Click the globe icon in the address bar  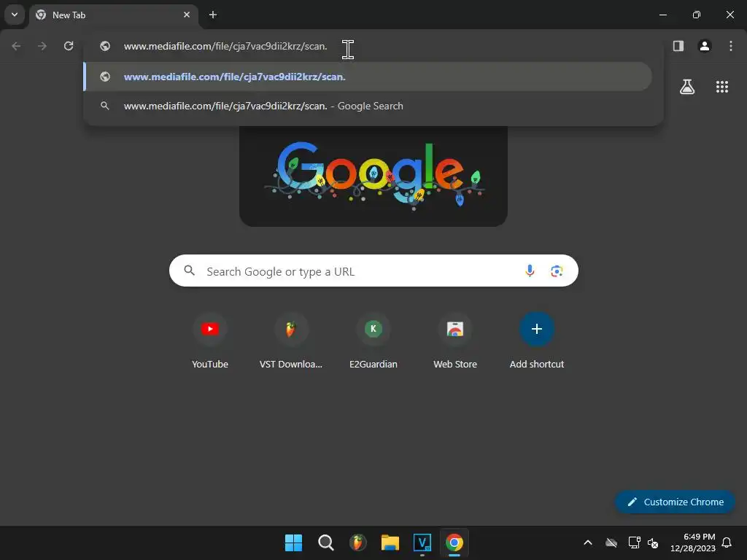(105, 46)
